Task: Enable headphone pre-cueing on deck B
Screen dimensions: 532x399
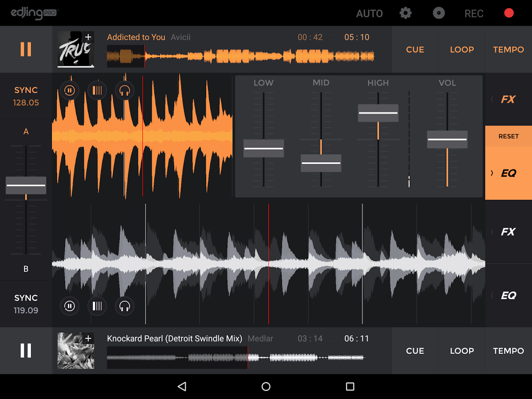Action: [x=125, y=306]
